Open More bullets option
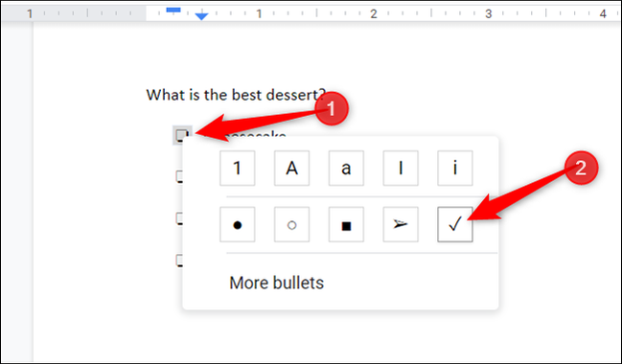622x364 pixels. [276, 283]
